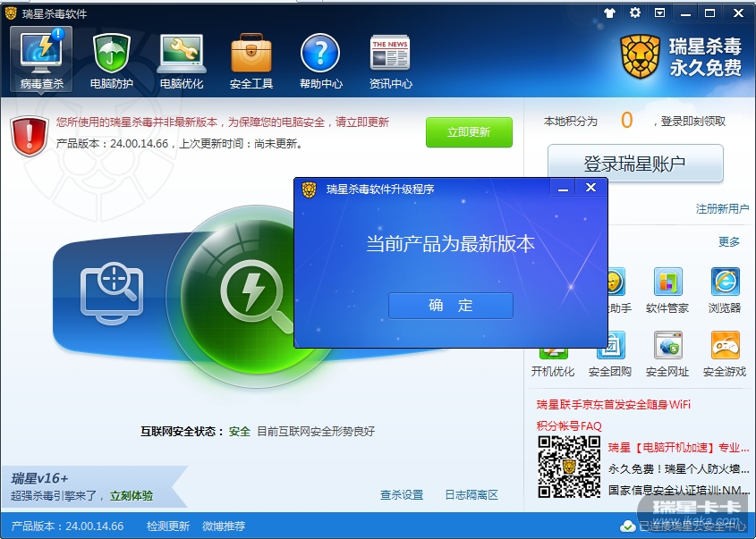Image resolution: width=756 pixels, height=539 pixels.
Task: Click 产品版本：24.00.14.66 in status bar
Action: (67, 526)
